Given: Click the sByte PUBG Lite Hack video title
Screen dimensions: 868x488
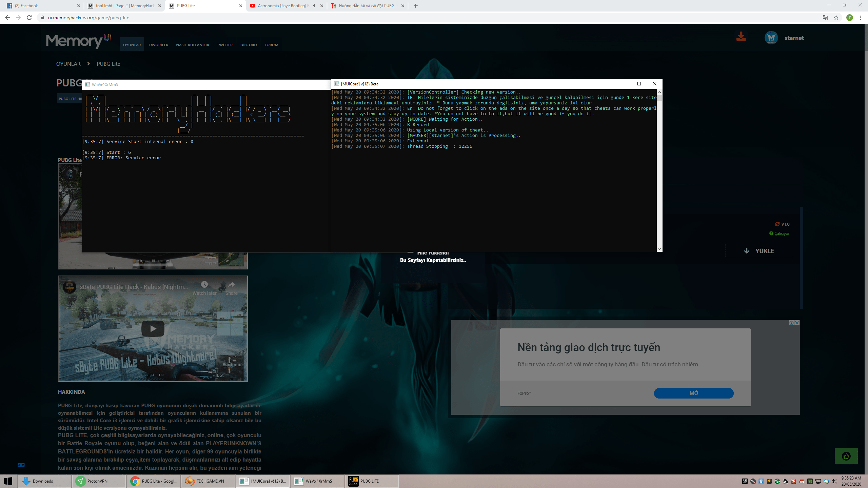Looking at the screenshot, I should [134, 287].
